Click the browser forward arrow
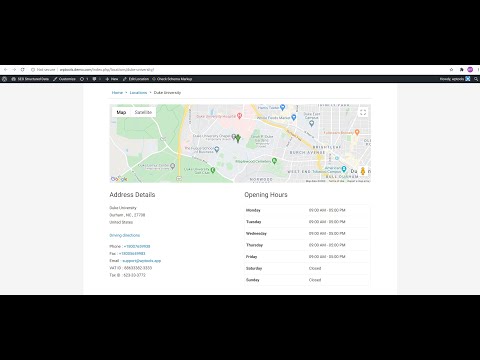 (x=14, y=70)
